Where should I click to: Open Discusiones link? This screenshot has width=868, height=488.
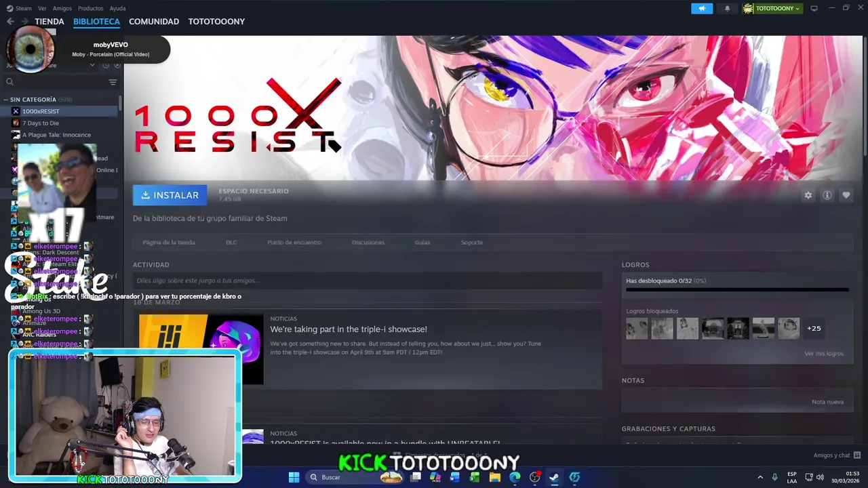[x=368, y=242]
